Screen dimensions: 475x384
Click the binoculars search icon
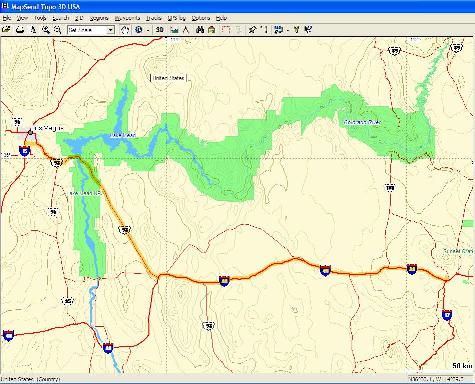point(200,30)
